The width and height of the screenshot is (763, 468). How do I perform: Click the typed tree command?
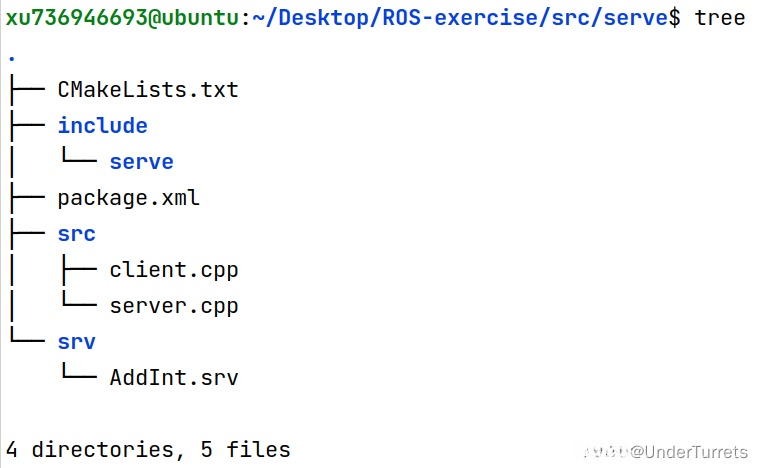click(x=720, y=18)
